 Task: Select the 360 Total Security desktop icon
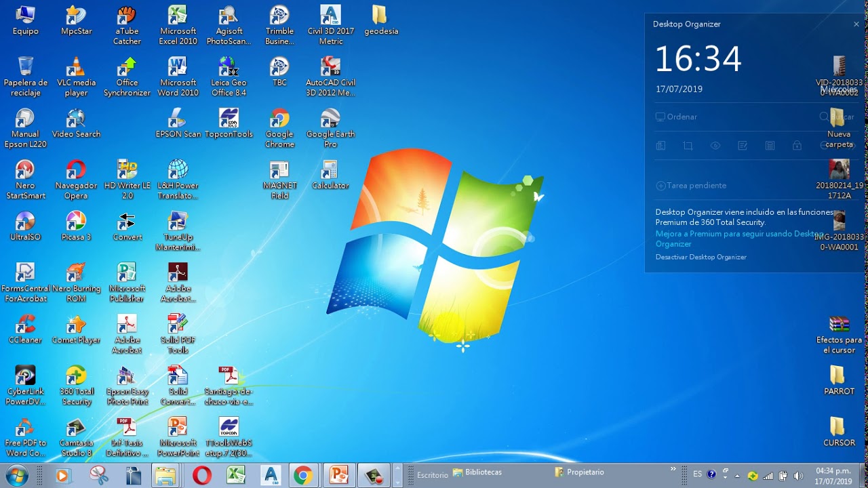click(x=76, y=386)
